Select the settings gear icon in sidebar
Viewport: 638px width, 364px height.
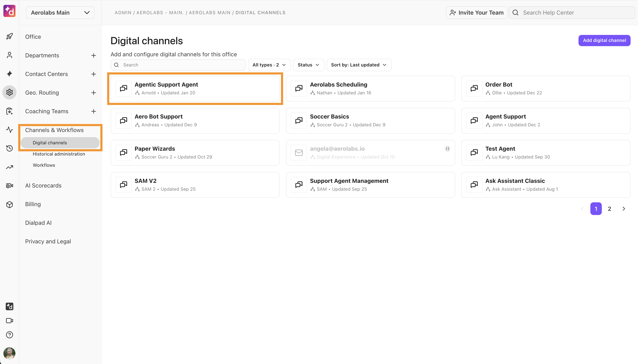(x=10, y=92)
